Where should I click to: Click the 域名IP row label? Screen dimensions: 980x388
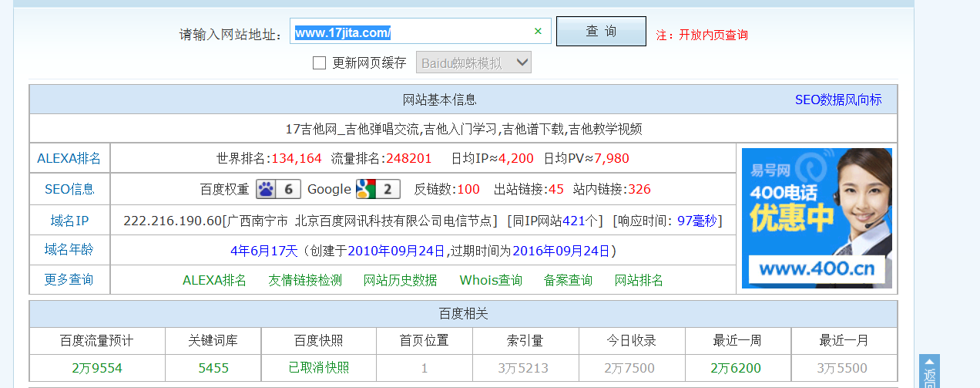point(69,221)
